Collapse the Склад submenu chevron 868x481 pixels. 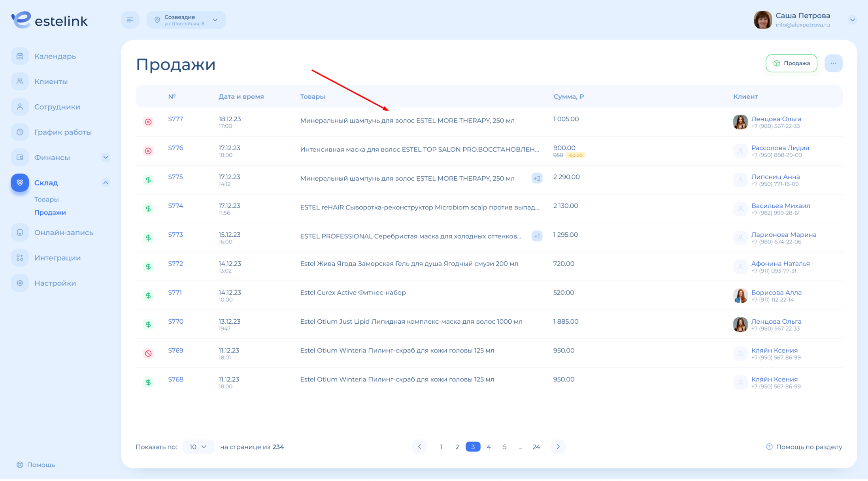click(x=106, y=183)
